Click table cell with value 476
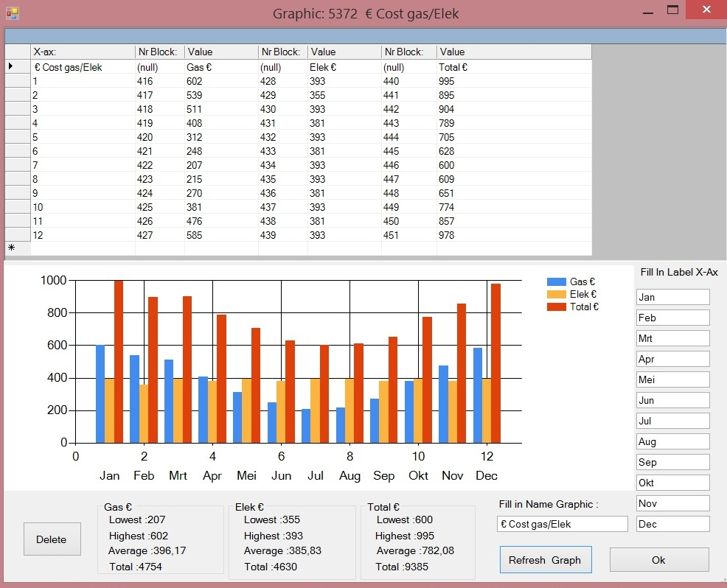 click(222, 221)
